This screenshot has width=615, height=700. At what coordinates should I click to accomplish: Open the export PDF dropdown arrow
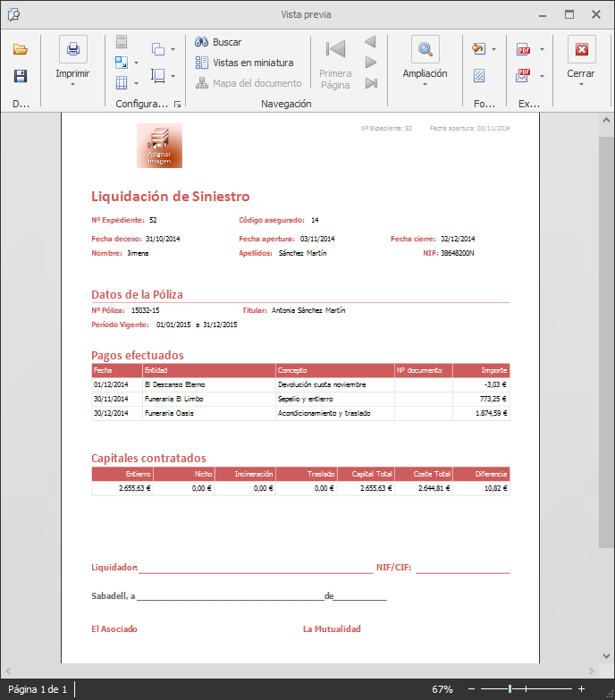pyautogui.click(x=542, y=49)
